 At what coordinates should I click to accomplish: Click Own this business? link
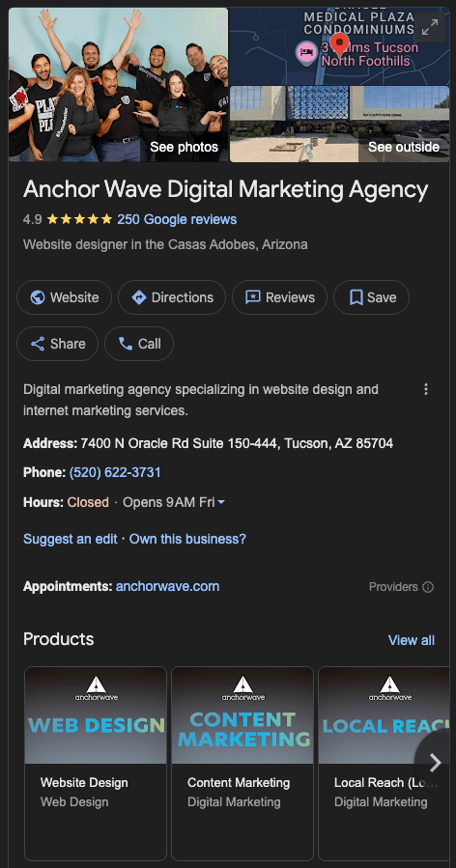[187, 539]
